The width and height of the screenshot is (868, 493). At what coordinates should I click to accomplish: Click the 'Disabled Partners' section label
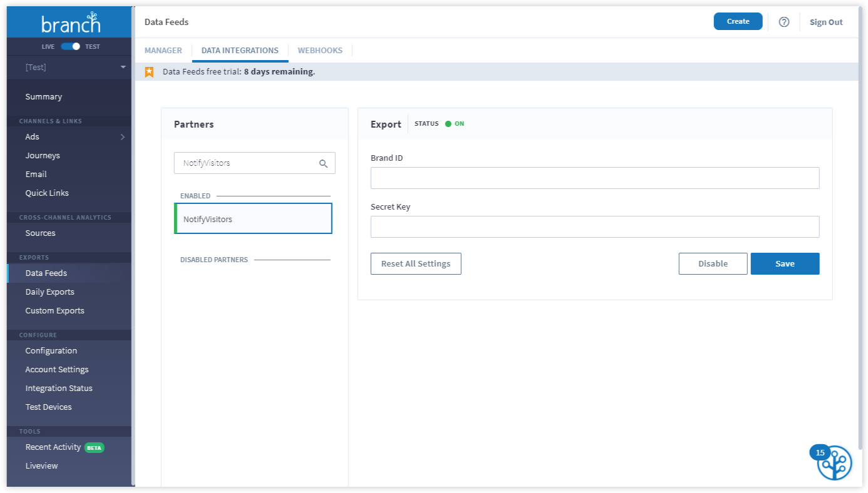pos(214,260)
